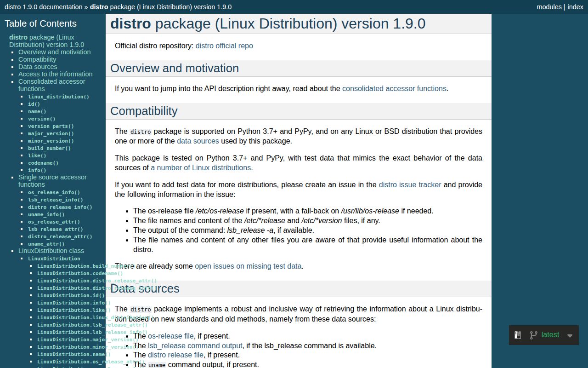Select standalone lsb_release_info() in sidebar
Viewport: 588px width, 368px height.
click(x=56, y=200)
